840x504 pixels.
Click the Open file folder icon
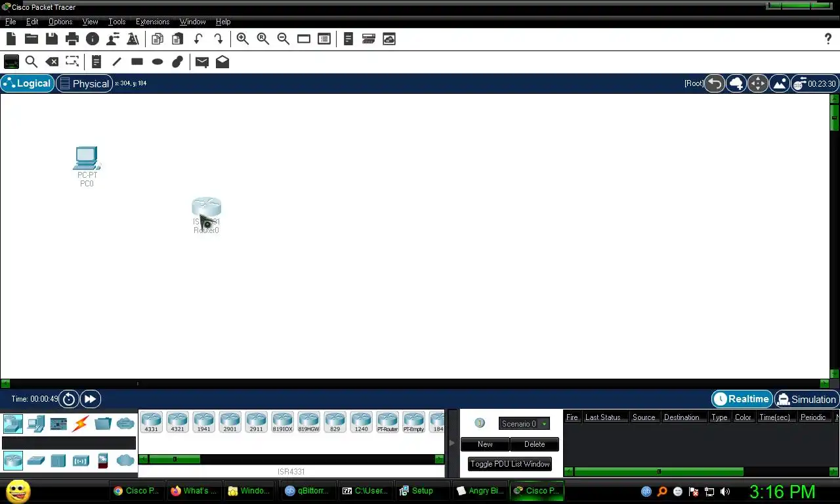(31, 39)
